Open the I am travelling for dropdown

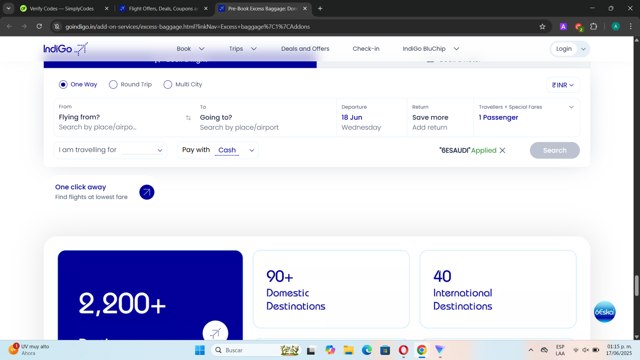(x=110, y=150)
